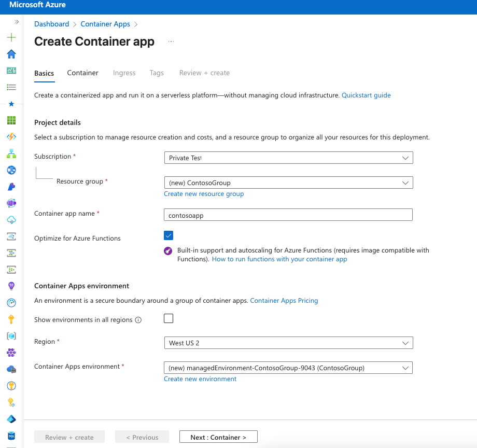Viewport: 477px width, 448px height.
Task: Select the Basics tab
Action: 44,73
